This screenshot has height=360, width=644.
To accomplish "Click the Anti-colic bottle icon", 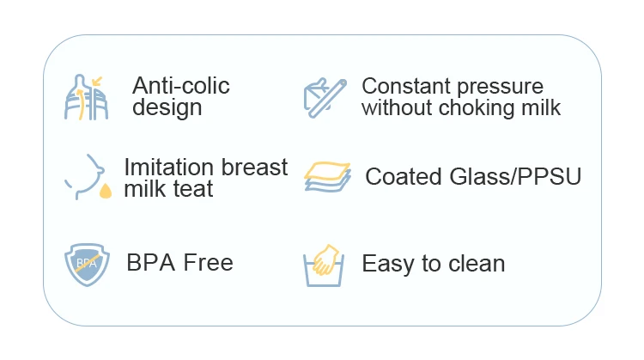I will (x=85, y=97).
